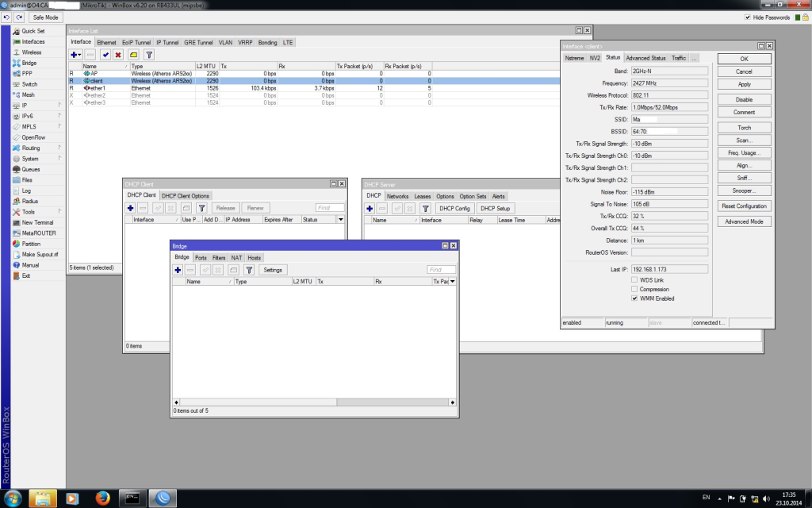Open Partition section
Image resolution: width=812 pixels, height=508 pixels.
click(31, 244)
